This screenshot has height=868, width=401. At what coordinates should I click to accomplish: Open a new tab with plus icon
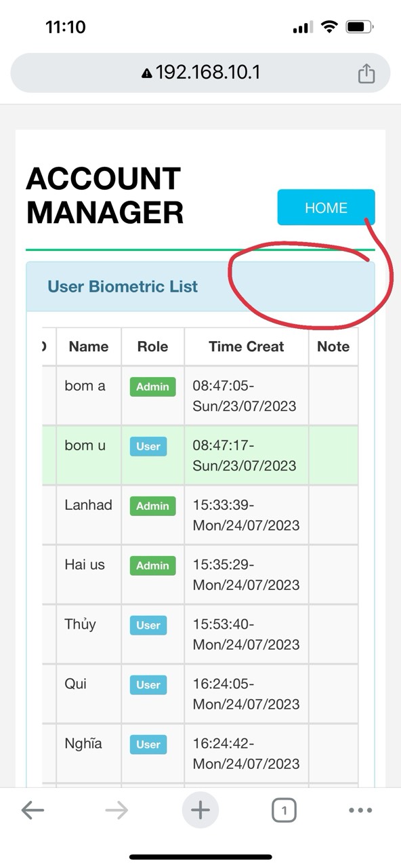click(200, 810)
